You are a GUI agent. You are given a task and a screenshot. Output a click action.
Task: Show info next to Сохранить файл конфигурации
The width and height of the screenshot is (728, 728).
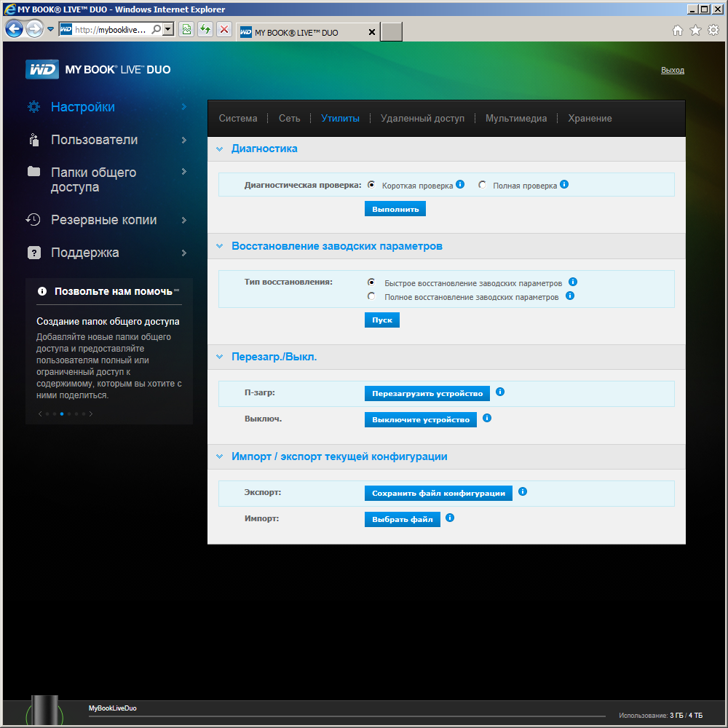523,491
